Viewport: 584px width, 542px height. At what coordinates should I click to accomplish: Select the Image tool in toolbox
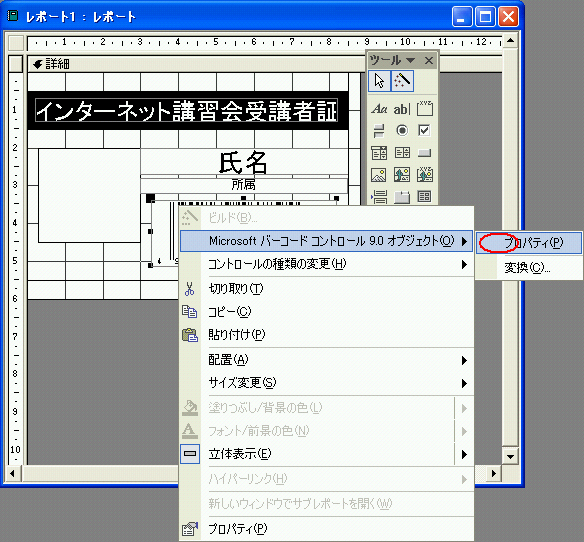click(x=379, y=175)
